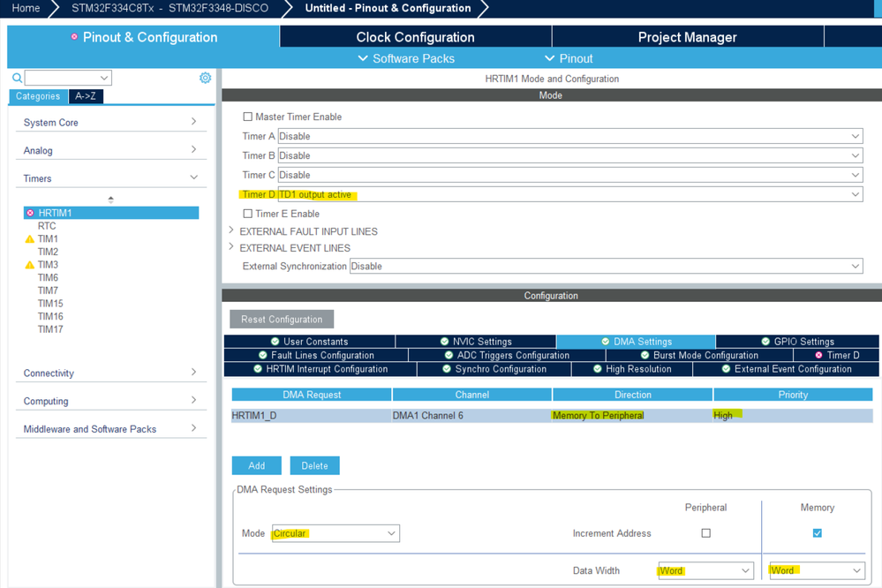Click the Add DMA request button
The height and width of the screenshot is (588, 882).
[x=257, y=465]
